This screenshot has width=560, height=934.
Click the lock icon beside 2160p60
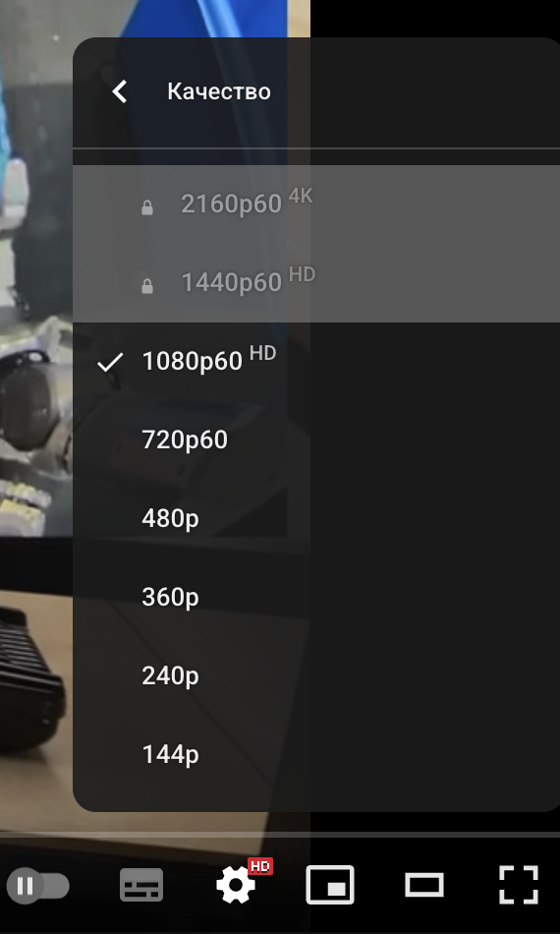tap(147, 207)
